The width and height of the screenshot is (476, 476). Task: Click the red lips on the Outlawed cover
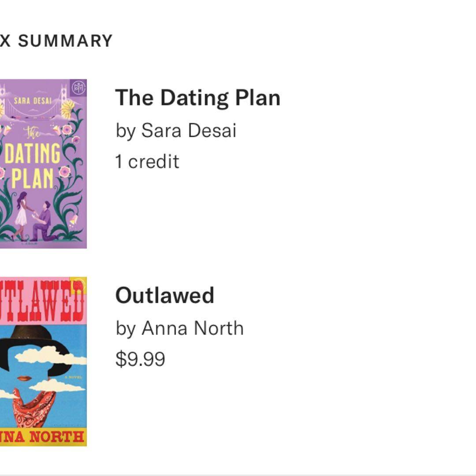click(24, 379)
